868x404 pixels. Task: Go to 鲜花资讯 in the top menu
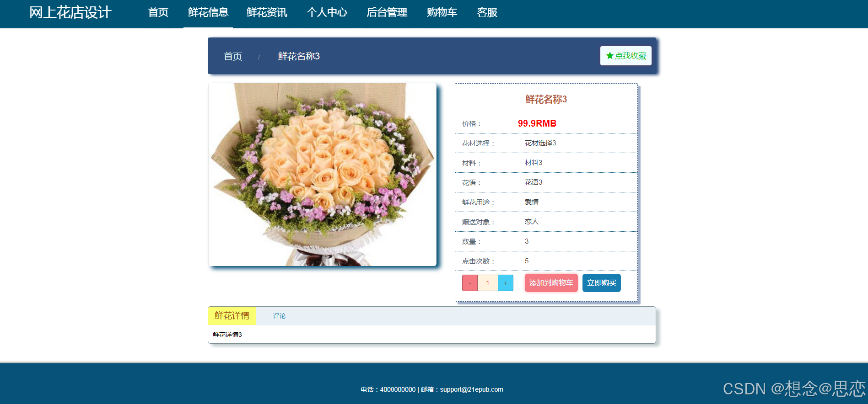(267, 12)
